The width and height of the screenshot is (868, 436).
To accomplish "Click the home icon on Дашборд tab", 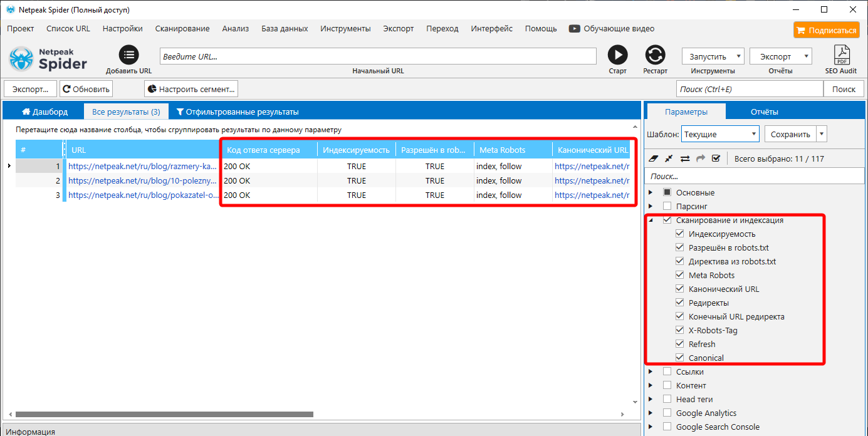I will 26,112.
